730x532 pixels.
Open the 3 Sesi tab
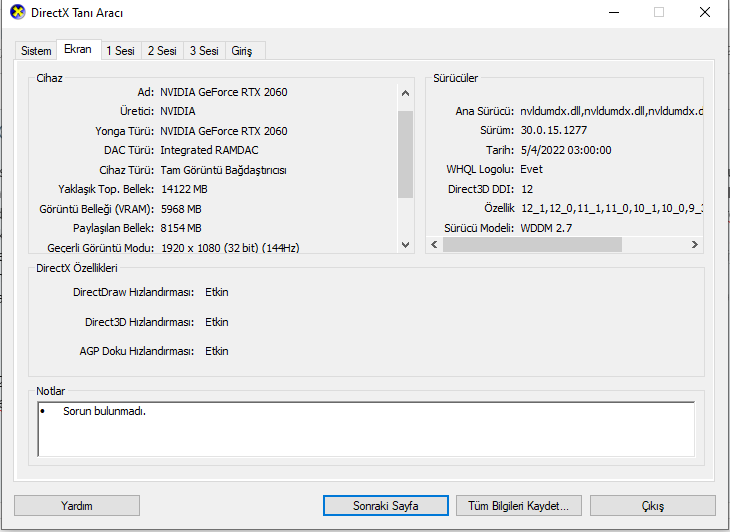tap(204, 51)
